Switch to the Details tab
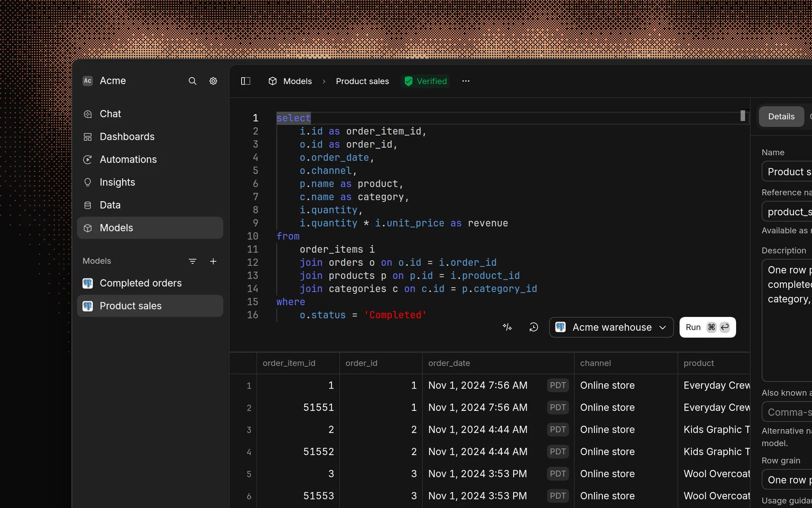The width and height of the screenshot is (812, 508). [781, 117]
